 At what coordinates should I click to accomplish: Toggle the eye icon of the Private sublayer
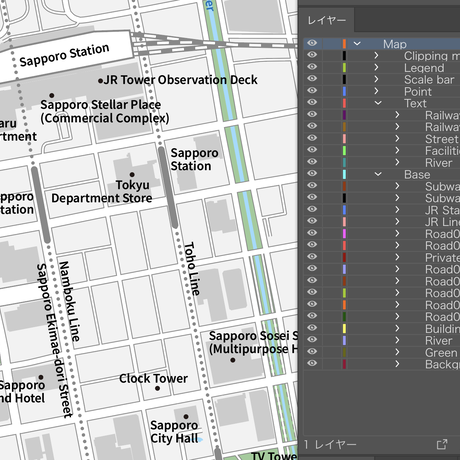[x=312, y=257]
